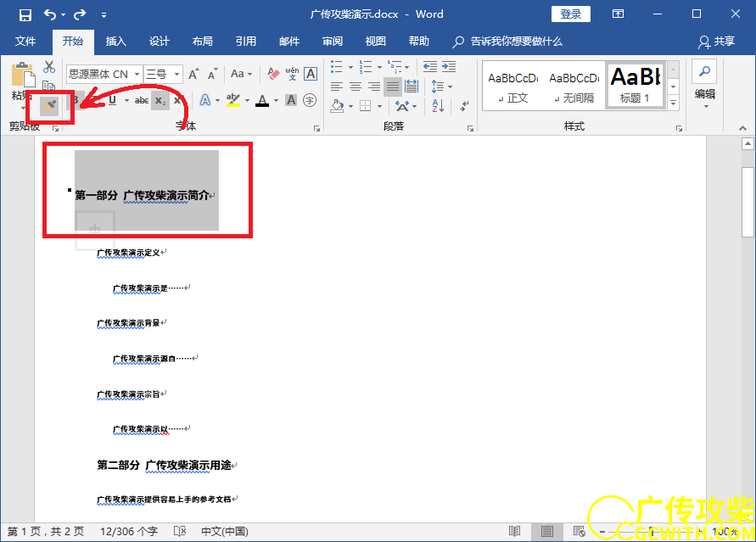Click the Redo arrow icon
Viewport: 756px width, 542px height.
click(80, 14)
